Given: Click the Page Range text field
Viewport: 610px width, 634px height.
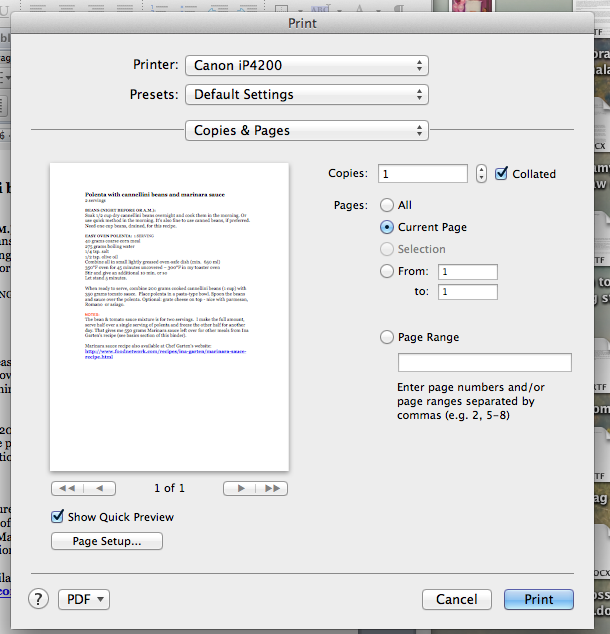Looking at the screenshot, I should pos(484,362).
